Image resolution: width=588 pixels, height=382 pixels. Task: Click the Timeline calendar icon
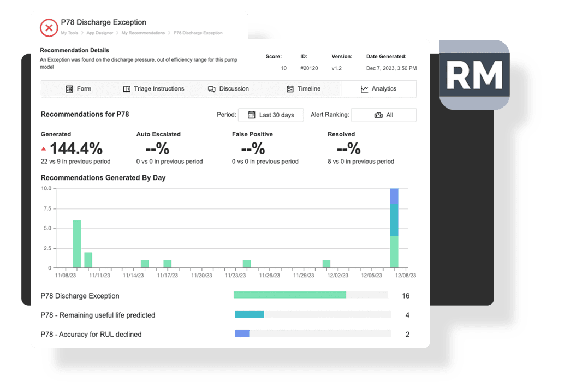(x=290, y=89)
